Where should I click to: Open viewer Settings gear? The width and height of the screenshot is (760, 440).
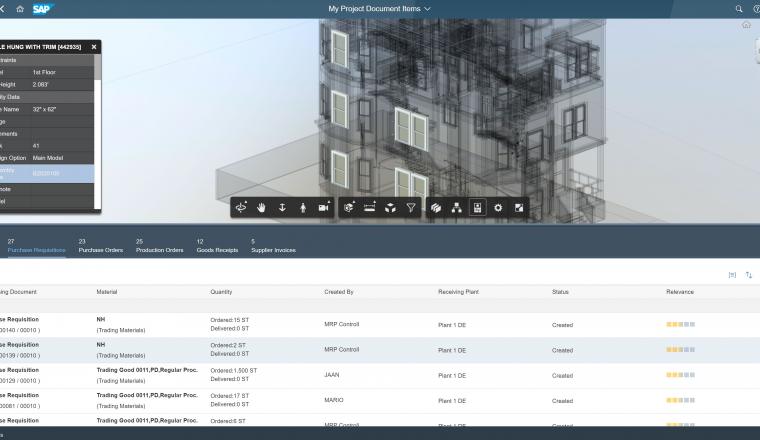point(498,208)
